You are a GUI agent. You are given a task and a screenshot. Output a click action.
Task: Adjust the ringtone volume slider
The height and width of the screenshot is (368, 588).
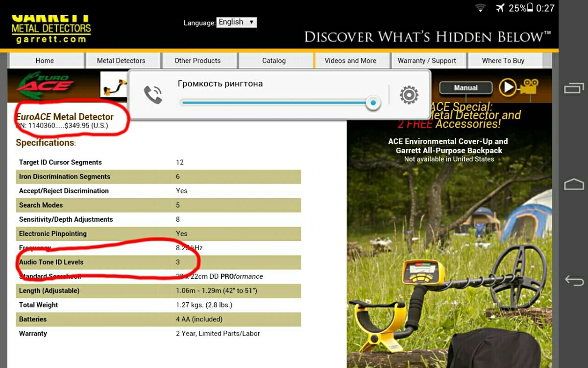pos(278,103)
